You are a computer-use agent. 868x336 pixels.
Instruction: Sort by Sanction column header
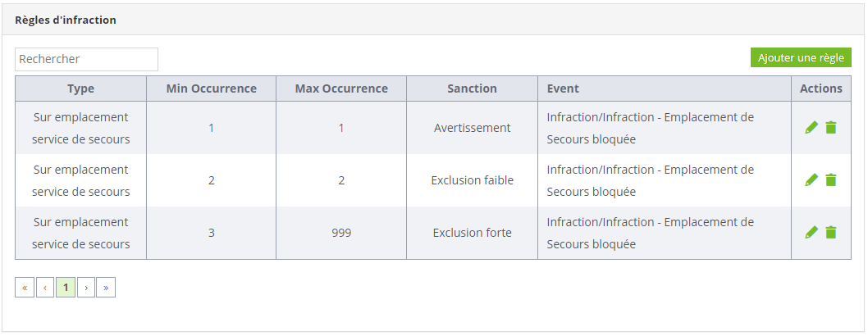[473, 89]
